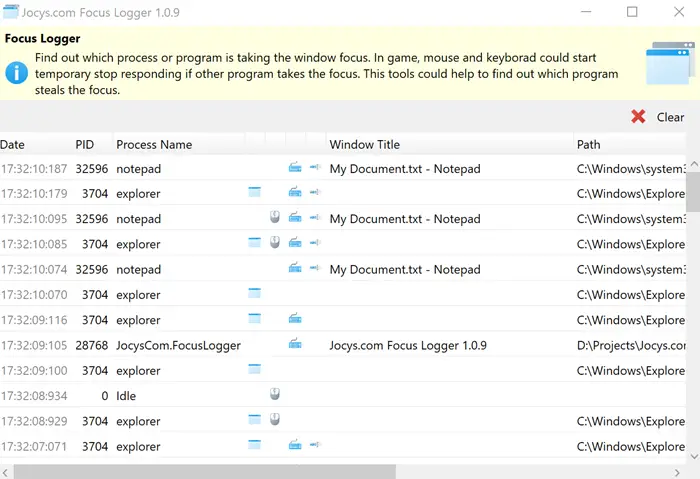Click window icon in 17:32:08:929 explorer row
This screenshot has width=700, height=479.
(x=254, y=419)
